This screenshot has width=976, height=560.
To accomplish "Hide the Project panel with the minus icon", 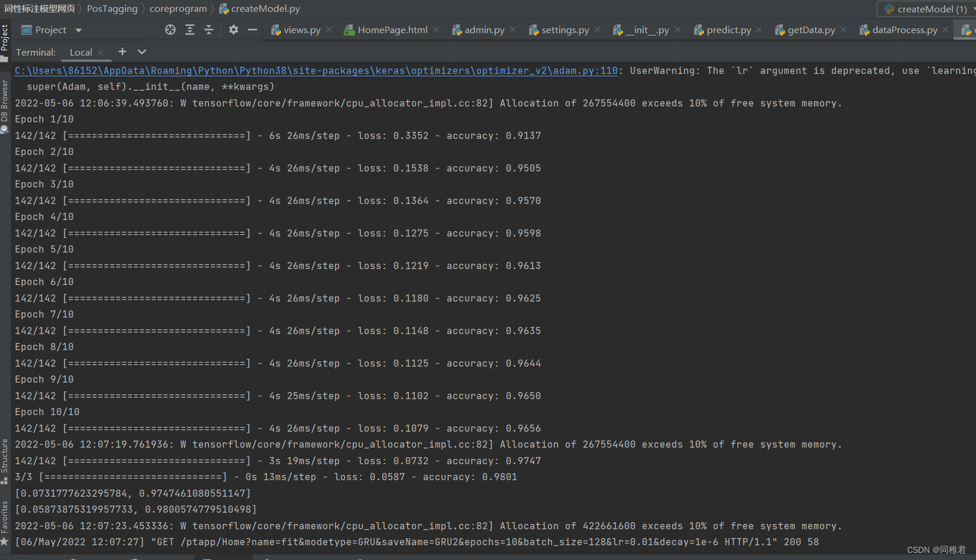I will tap(253, 30).
